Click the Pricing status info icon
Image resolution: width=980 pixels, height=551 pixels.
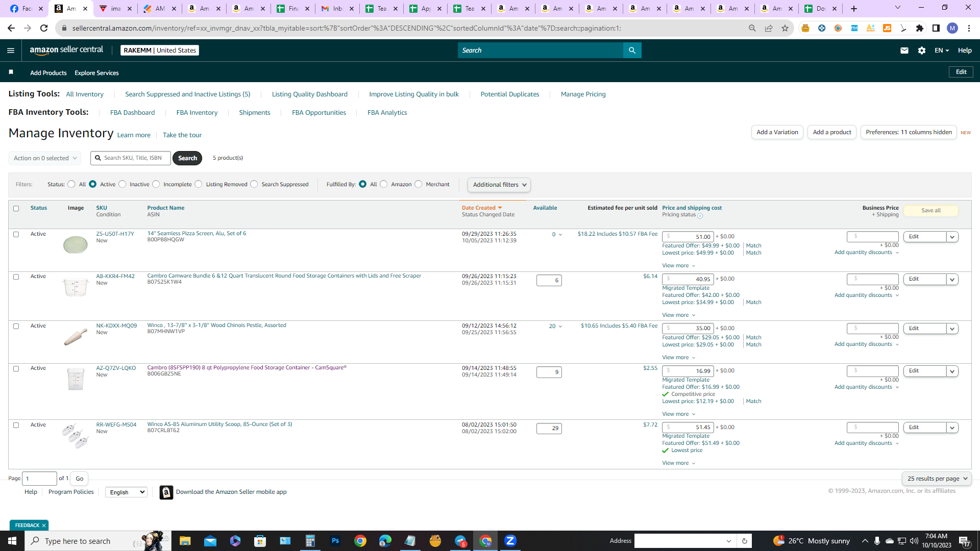click(x=700, y=216)
